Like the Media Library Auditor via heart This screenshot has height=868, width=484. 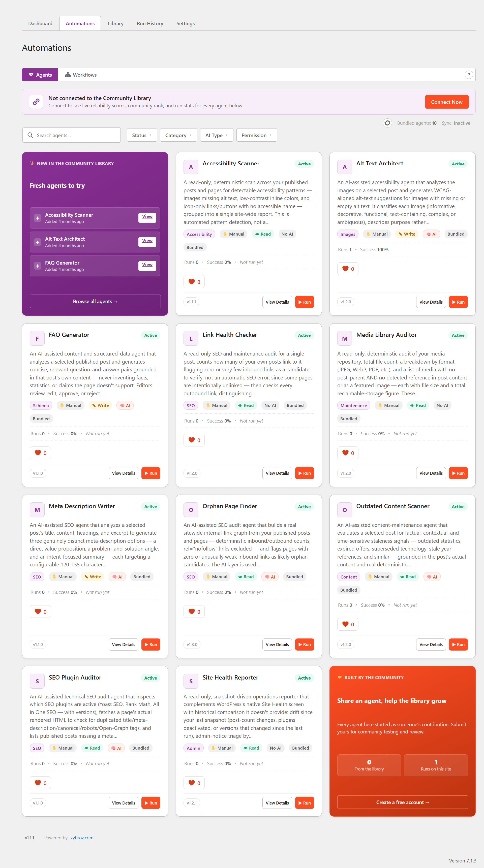[348, 453]
